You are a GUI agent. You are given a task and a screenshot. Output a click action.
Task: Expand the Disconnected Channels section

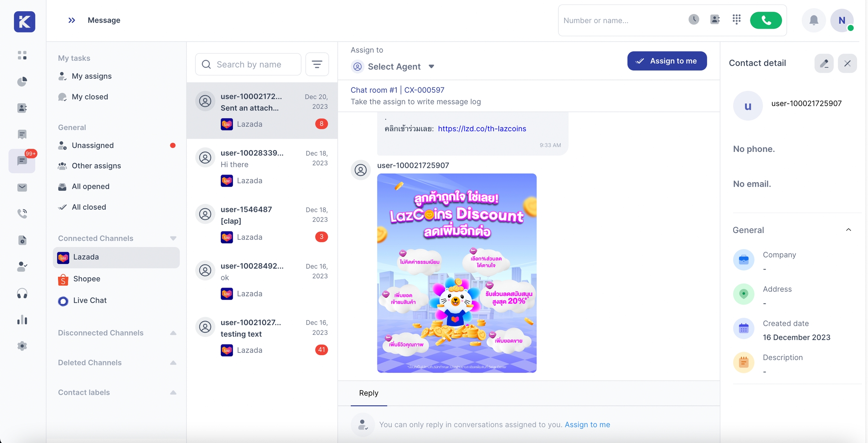tap(173, 333)
